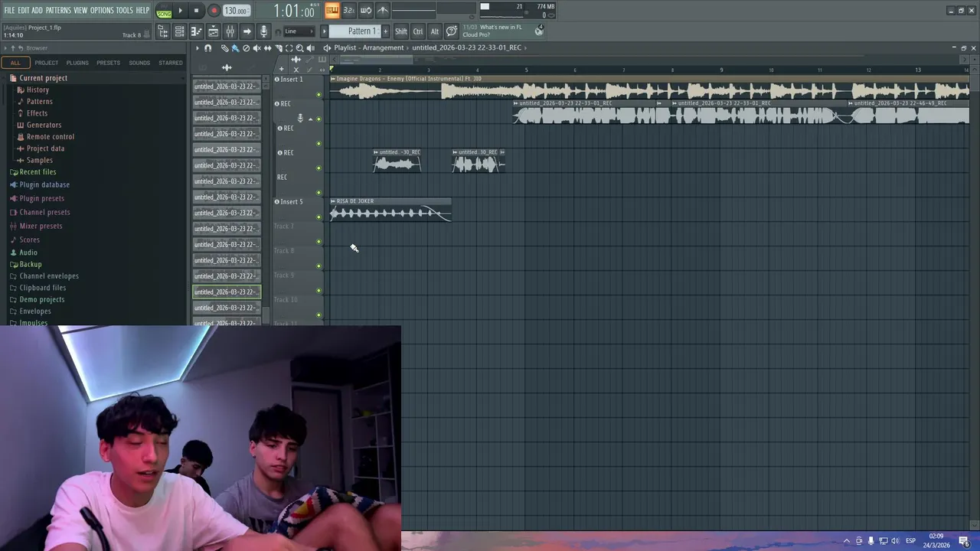Open the playlist options arrow menu

[197, 48]
